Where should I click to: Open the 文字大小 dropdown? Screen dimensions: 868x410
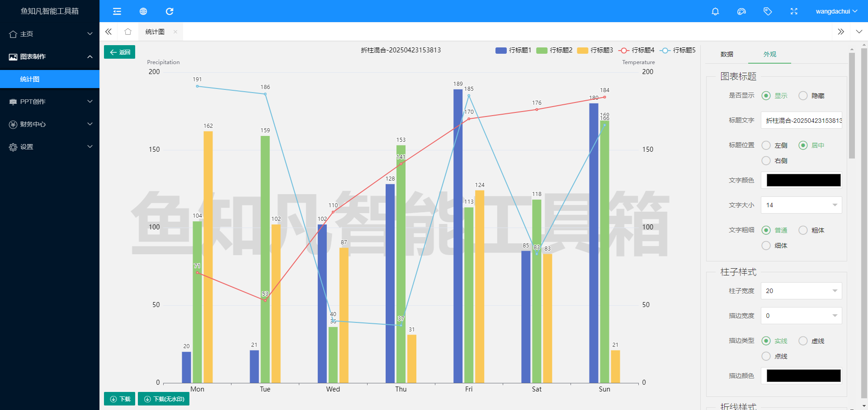click(801, 205)
